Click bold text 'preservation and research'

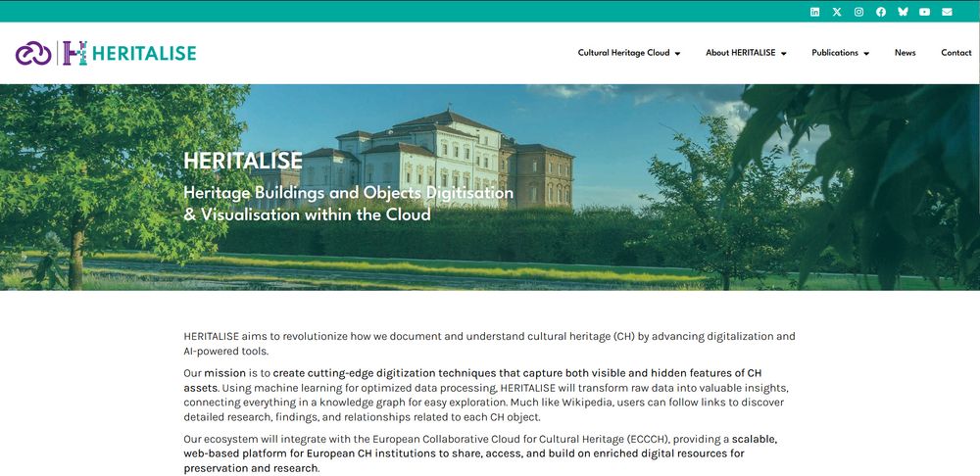pos(250,468)
